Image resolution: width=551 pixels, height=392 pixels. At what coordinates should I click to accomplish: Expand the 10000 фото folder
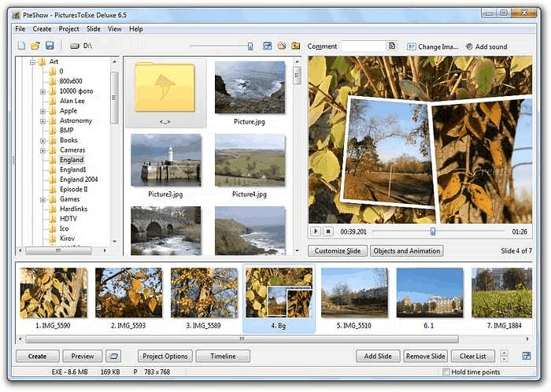43,91
